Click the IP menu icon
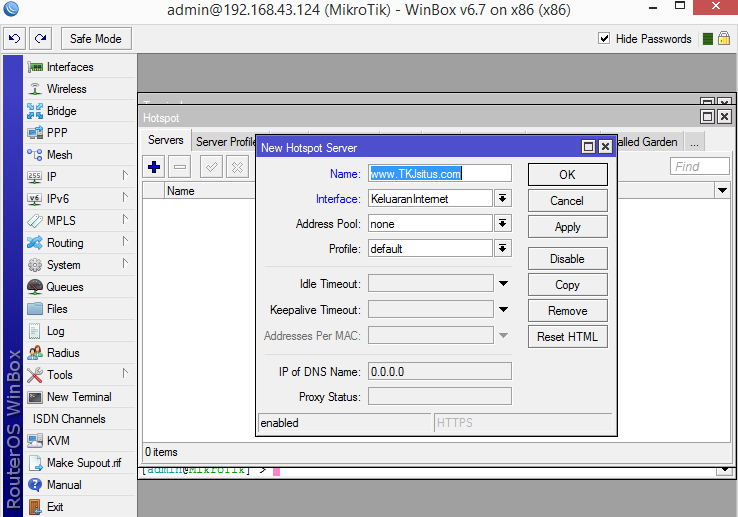Viewport: 738px width, 517px height. click(x=35, y=177)
